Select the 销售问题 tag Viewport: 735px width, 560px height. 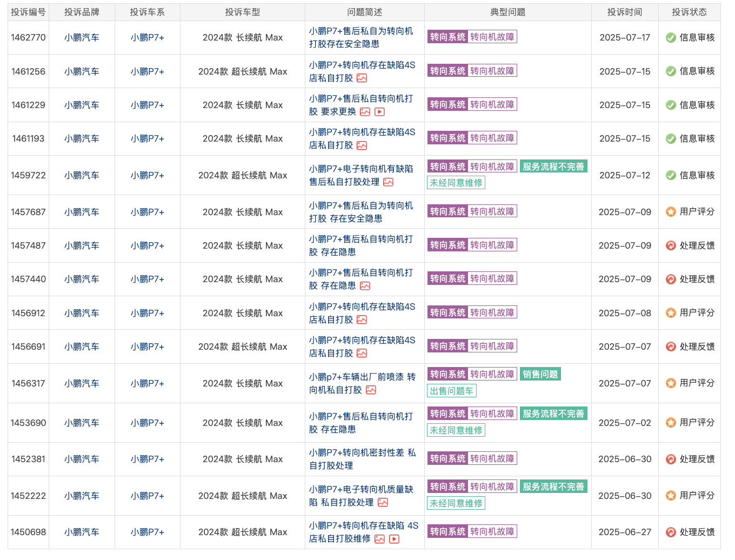coord(540,374)
